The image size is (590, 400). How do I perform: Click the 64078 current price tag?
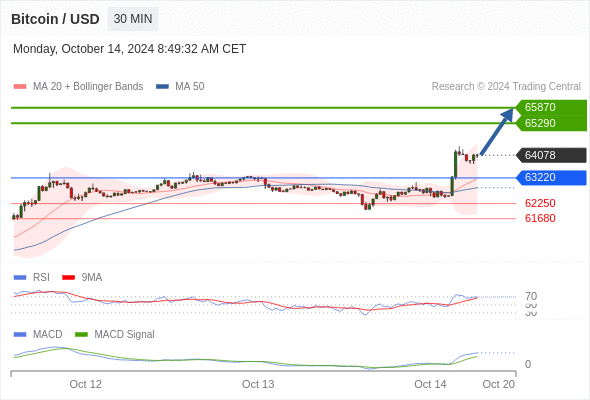pos(551,155)
